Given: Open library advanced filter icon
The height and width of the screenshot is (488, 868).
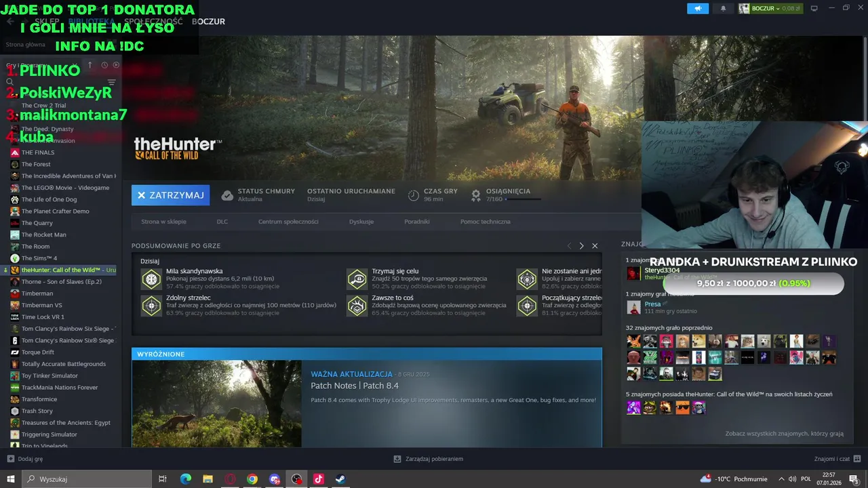Looking at the screenshot, I should pyautogui.click(x=112, y=82).
